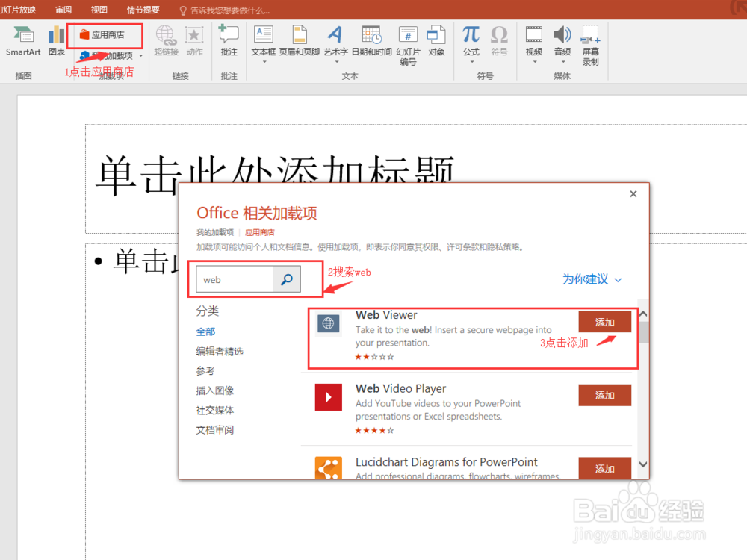Insert WordArt (艺术字)
The image size is (747, 560).
coord(336,41)
